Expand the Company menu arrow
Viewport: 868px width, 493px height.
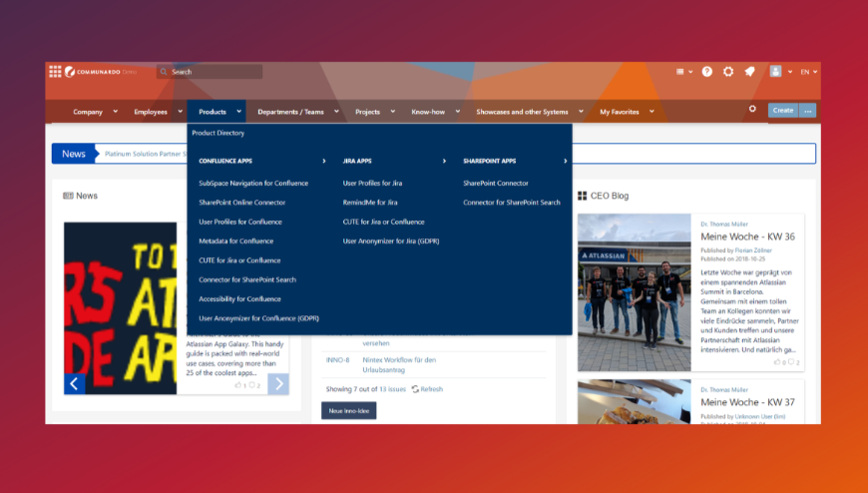point(115,112)
